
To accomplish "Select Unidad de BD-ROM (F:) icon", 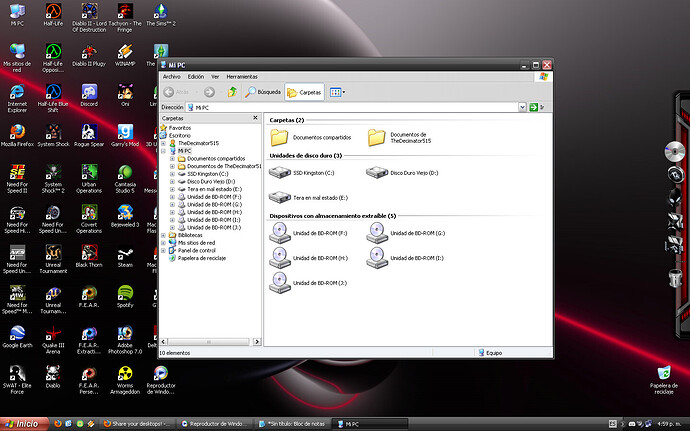I will click(280, 233).
